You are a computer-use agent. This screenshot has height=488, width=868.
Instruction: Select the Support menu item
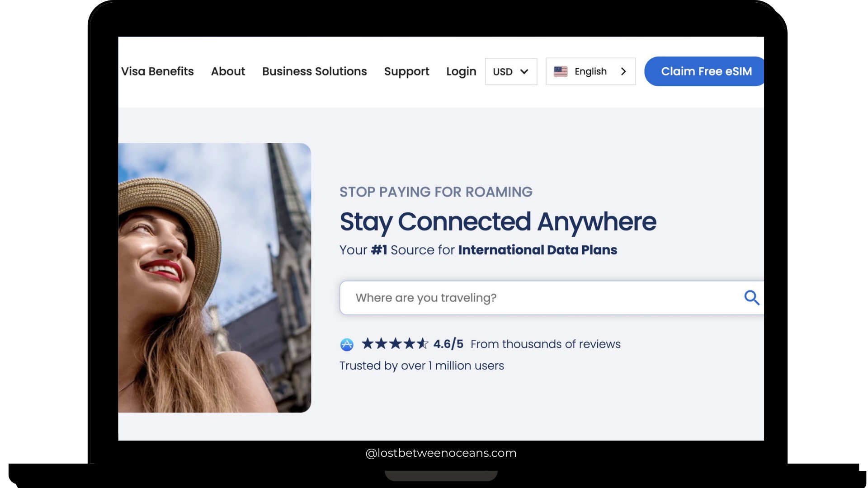[406, 71]
